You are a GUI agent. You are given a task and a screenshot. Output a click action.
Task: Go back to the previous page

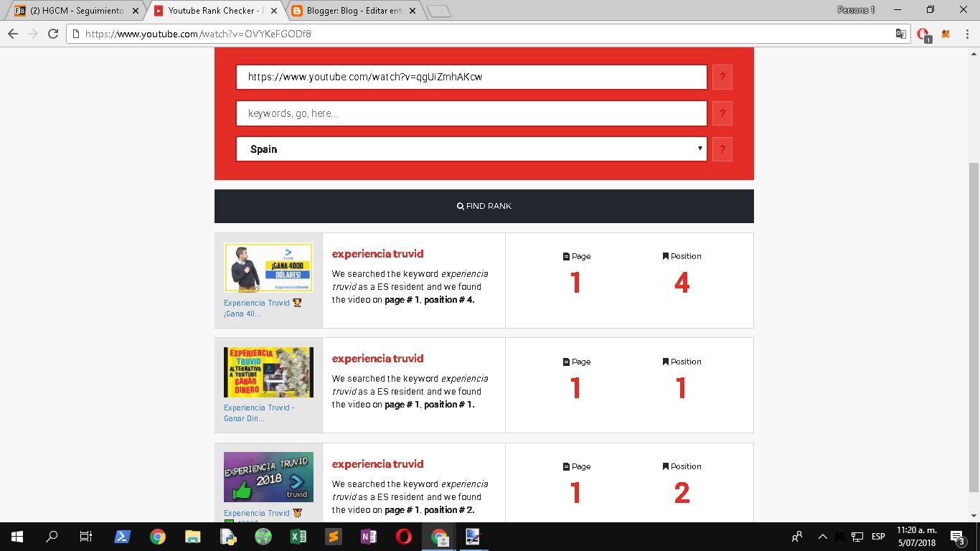pos(13,34)
